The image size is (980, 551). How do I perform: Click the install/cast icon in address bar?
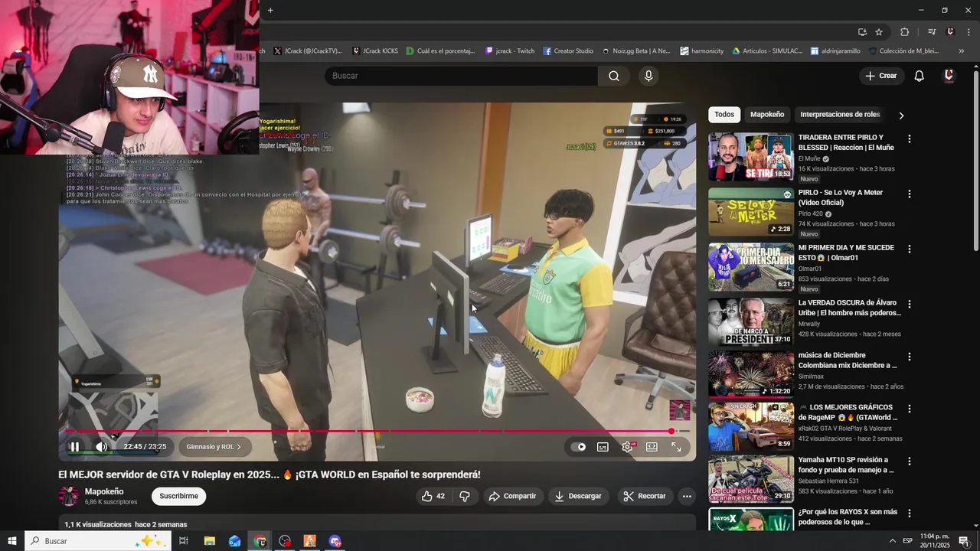coord(862,32)
